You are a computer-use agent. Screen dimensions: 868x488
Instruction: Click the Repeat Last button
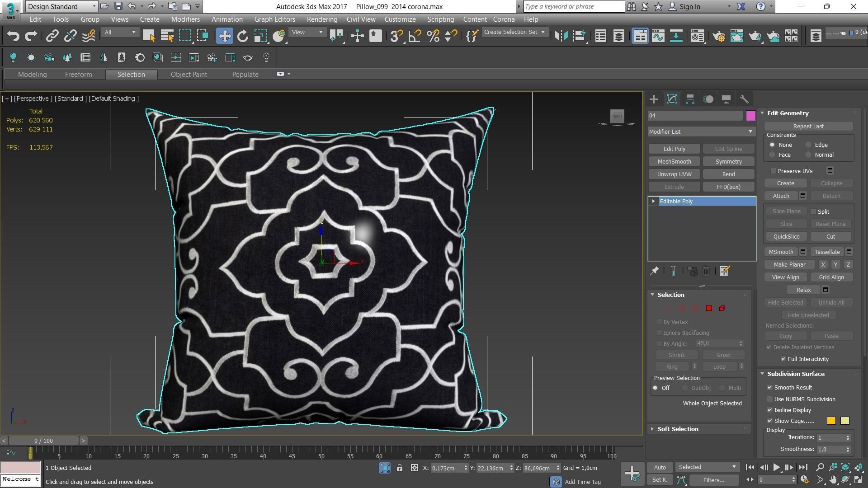tap(808, 127)
